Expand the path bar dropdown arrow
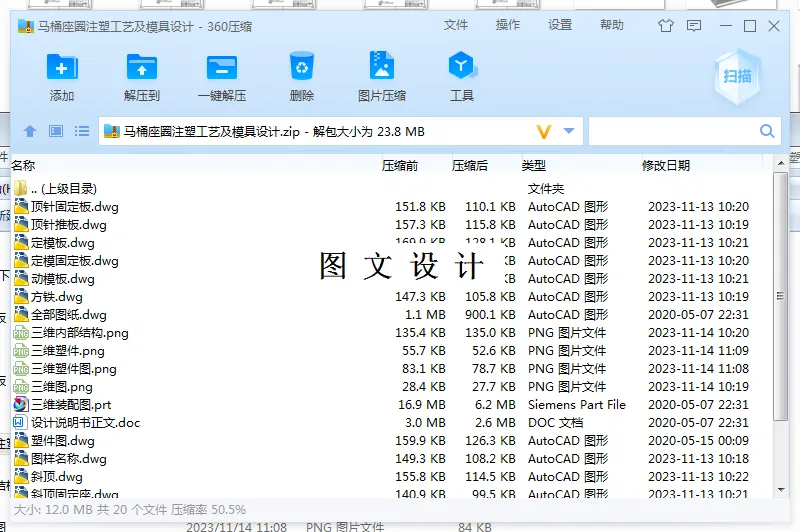 (569, 131)
